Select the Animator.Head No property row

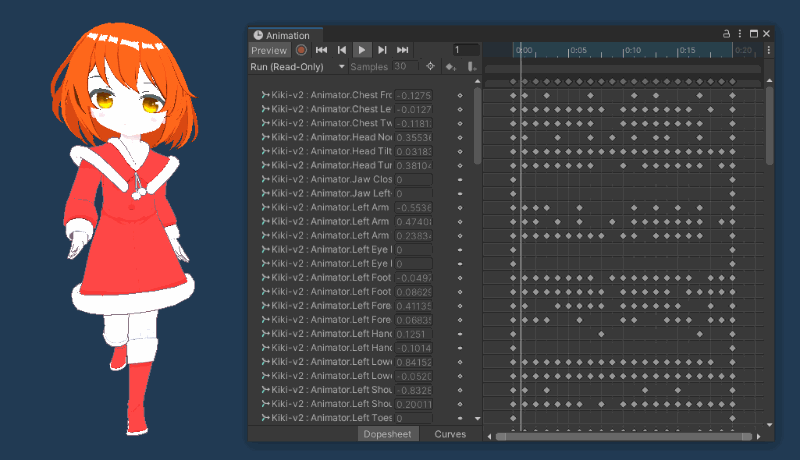point(326,137)
